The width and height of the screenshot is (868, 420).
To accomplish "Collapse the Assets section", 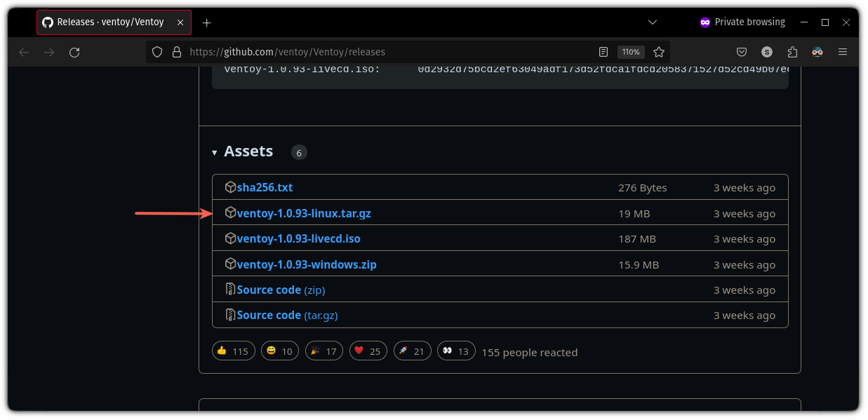I will click(214, 151).
